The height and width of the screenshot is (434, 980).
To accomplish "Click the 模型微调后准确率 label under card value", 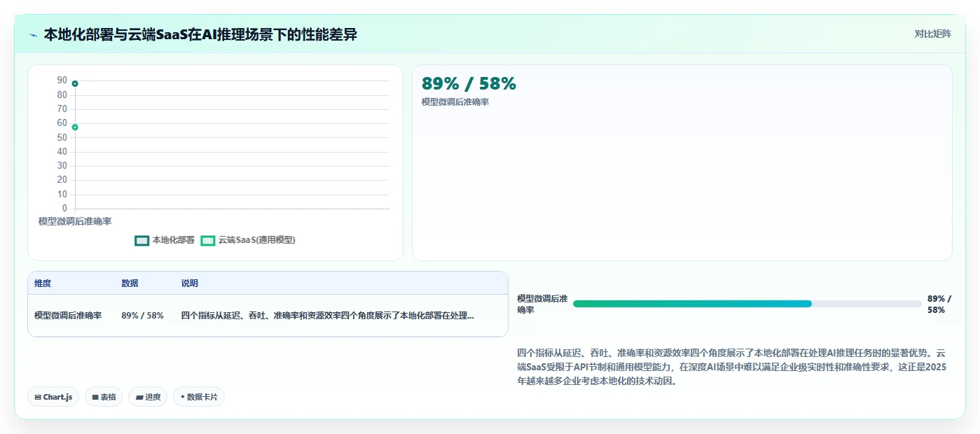I will [x=455, y=102].
